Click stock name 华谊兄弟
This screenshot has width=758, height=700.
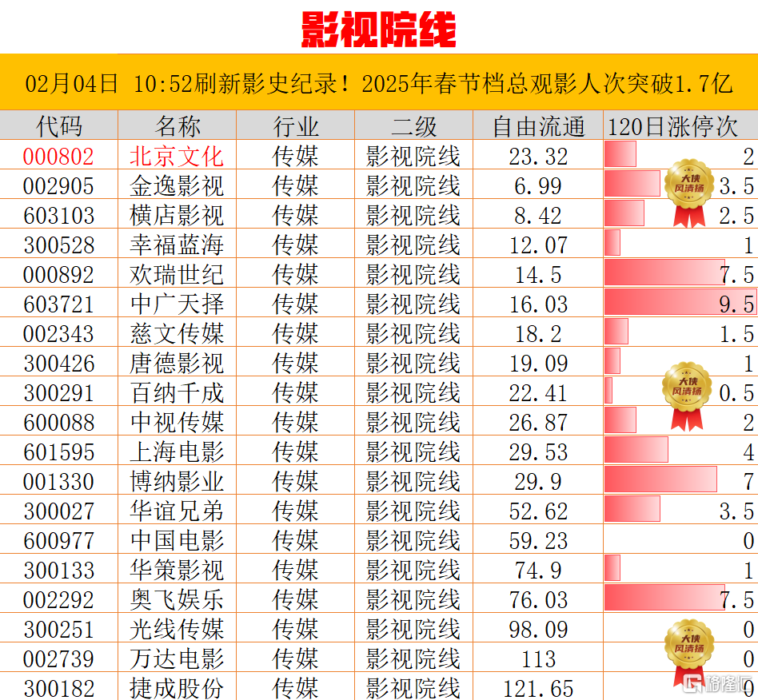click(177, 511)
